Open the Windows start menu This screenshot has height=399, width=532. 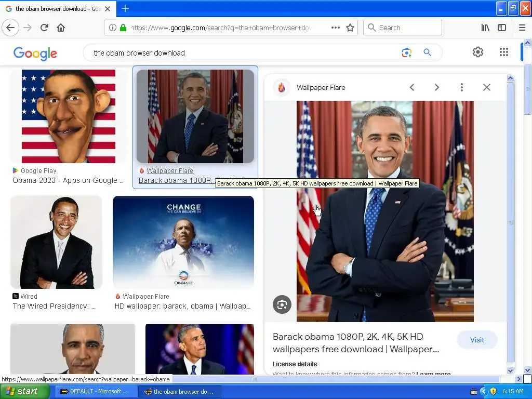(24, 391)
